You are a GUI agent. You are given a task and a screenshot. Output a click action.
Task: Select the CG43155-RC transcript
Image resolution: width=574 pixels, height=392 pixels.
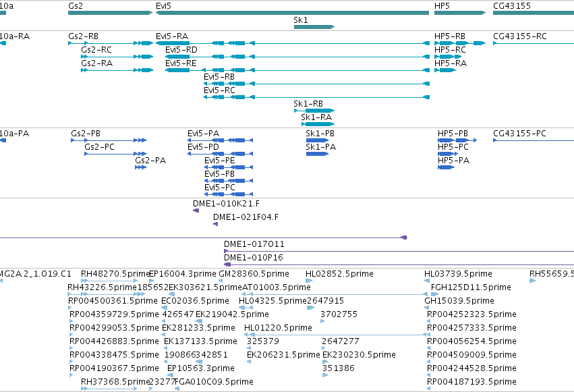pyautogui.click(x=534, y=43)
